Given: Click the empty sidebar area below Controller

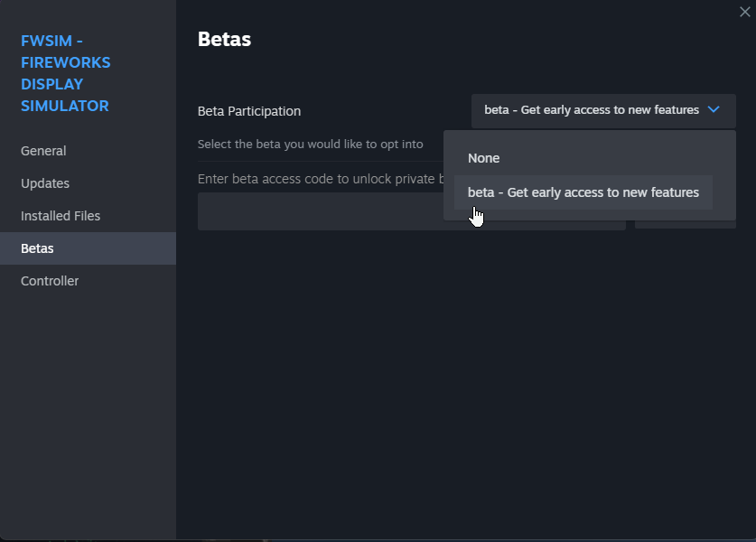Looking at the screenshot, I should point(88,406).
